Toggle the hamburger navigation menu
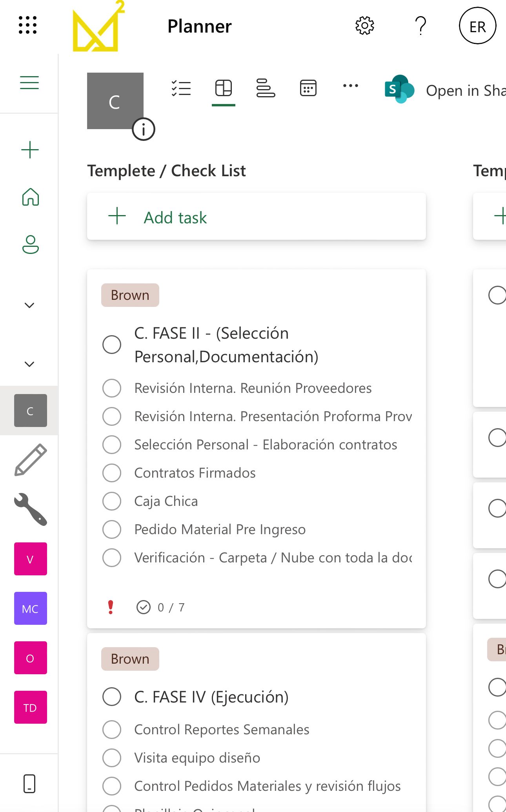The width and height of the screenshot is (506, 812). click(29, 82)
